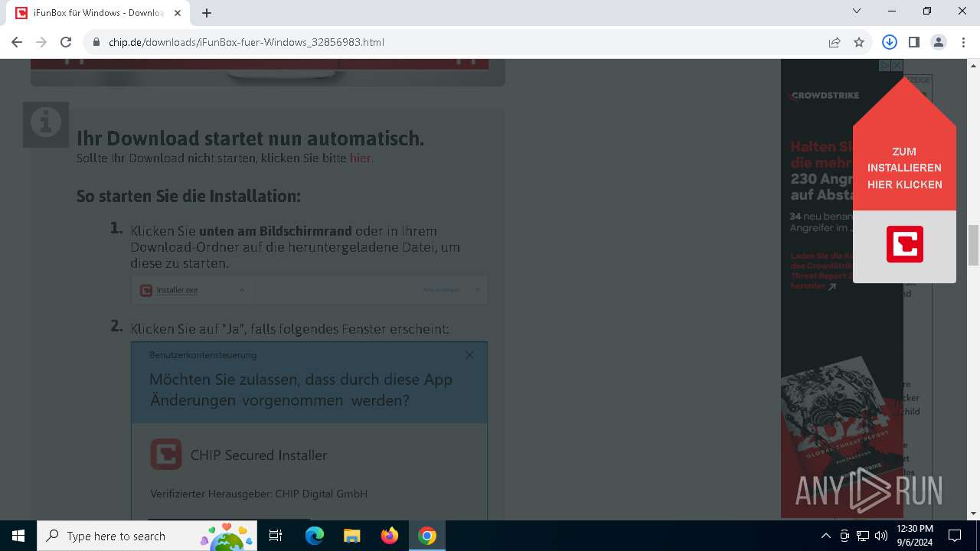Go back to previous page
Screen dimensions: 980x551
17,42
